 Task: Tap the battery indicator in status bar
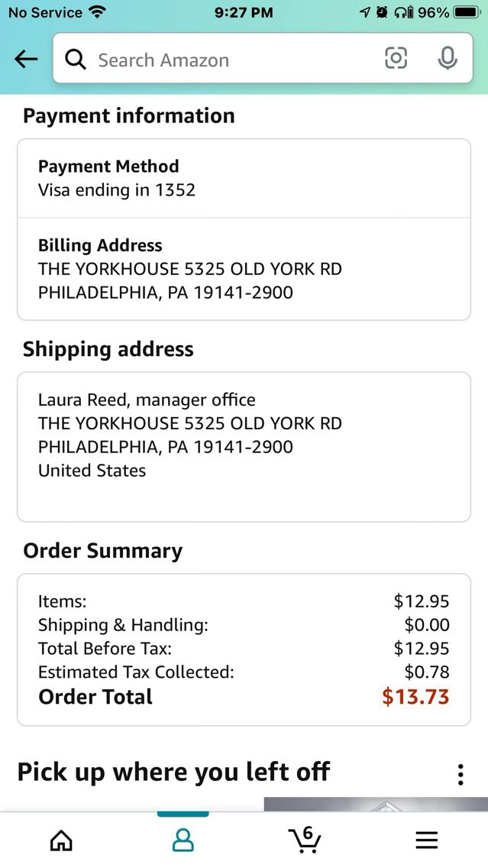(465, 12)
